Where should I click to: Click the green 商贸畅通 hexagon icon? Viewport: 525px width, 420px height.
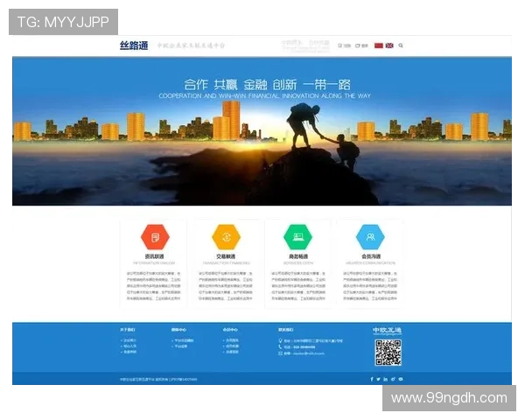[x=298, y=237]
